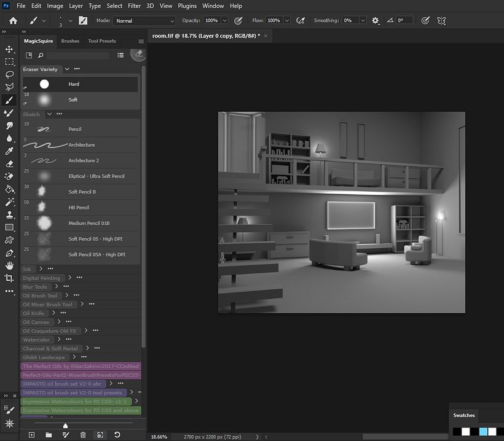Select the Eraser tool

click(9, 164)
